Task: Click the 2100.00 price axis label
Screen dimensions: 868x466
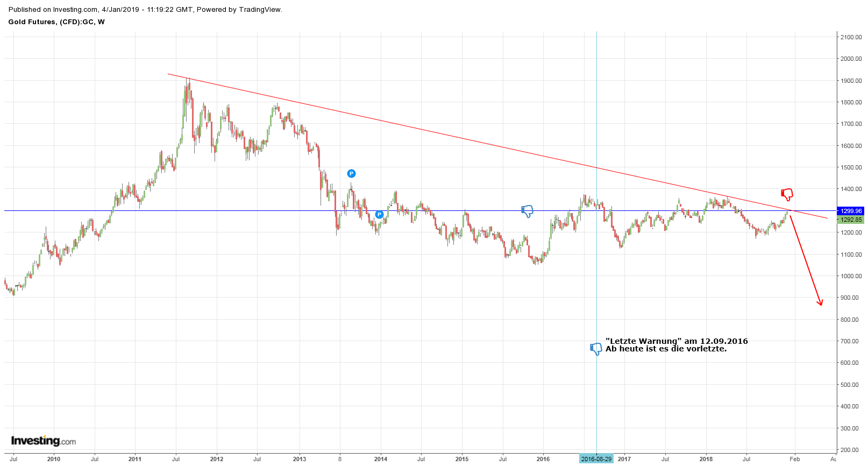Action: coord(851,37)
